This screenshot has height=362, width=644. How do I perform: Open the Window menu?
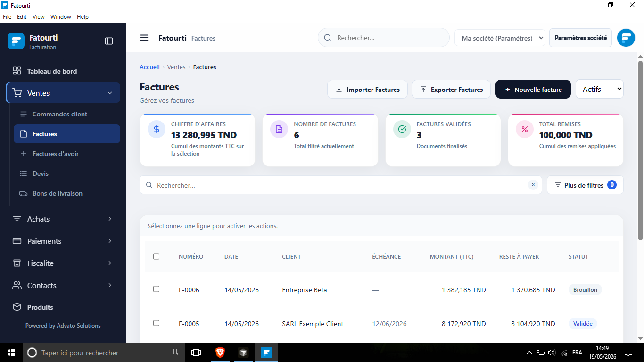61,17
